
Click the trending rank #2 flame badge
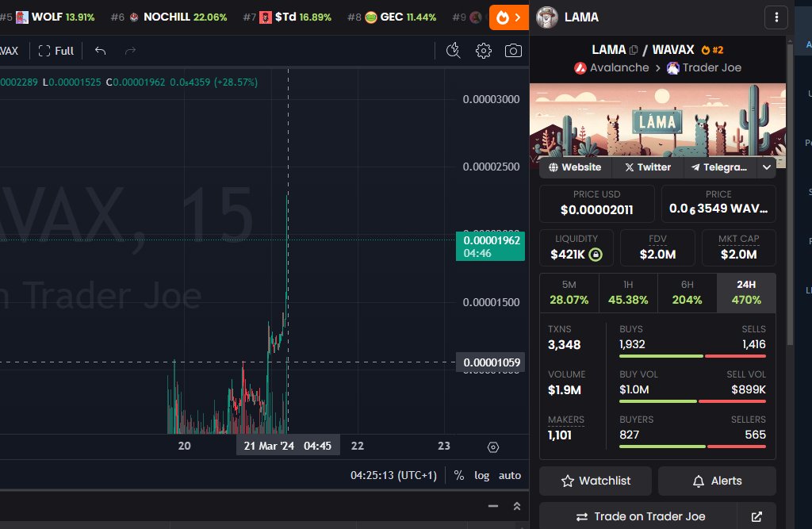pyautogui.click(x=712, y=50)
